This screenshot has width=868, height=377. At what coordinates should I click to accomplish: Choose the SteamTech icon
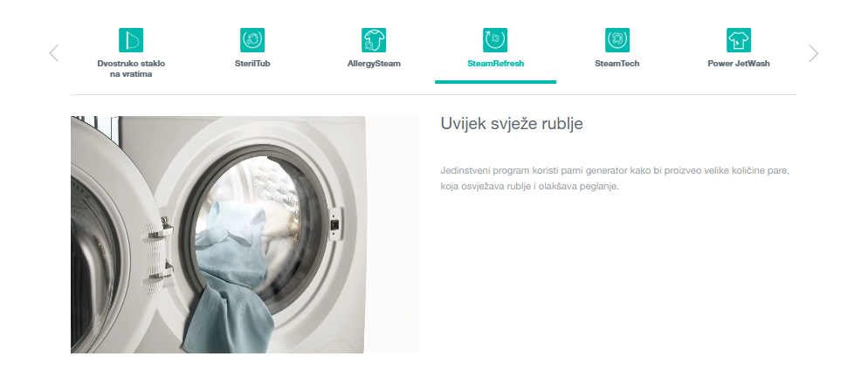pyautogui.click(x=617, y=40)
